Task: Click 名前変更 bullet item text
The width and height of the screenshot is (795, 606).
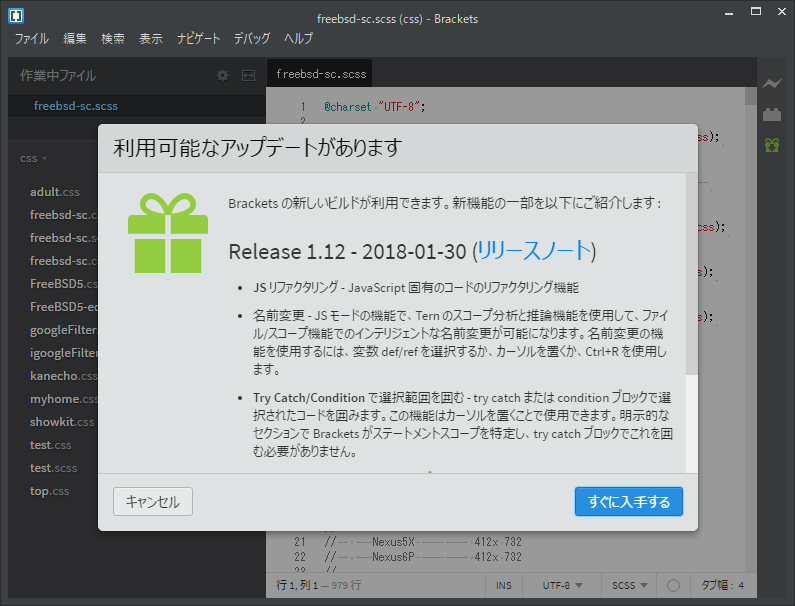Action: pyautogui.click(x=461, y=342)
